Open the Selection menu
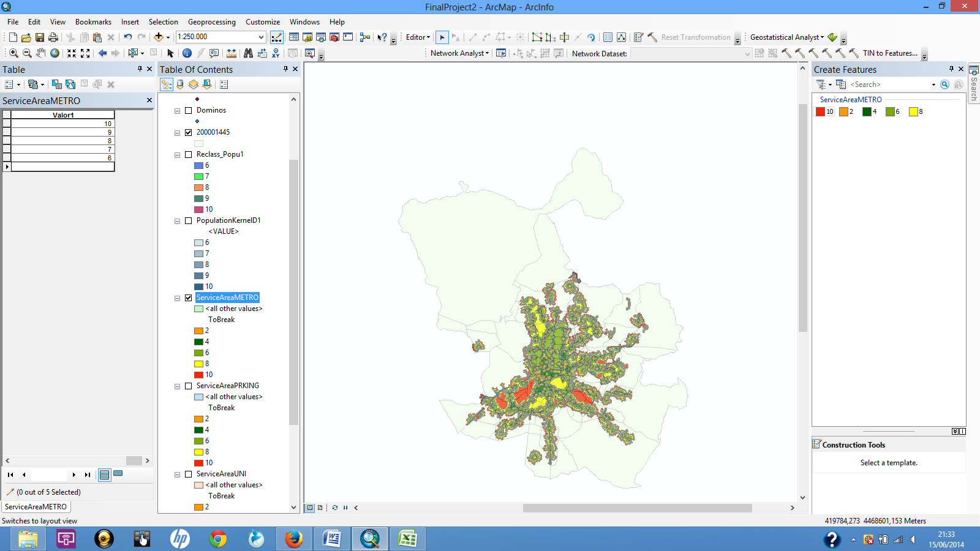Viewport: 980px width, 551px height. pos(164,22)
